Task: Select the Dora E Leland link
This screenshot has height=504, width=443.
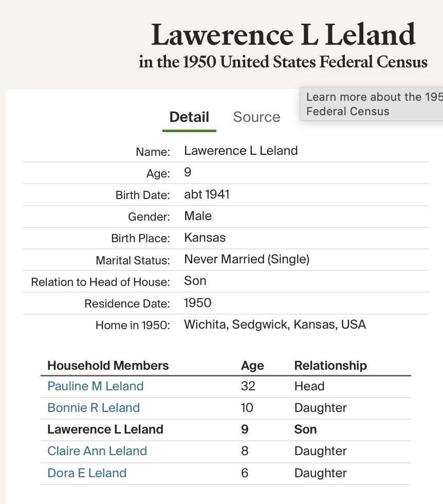Action: (x=87, y=473)
